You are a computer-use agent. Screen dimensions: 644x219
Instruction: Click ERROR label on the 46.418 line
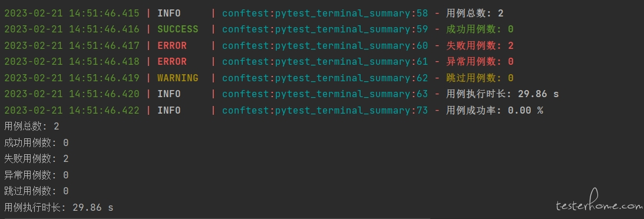(x=172, y=61)
